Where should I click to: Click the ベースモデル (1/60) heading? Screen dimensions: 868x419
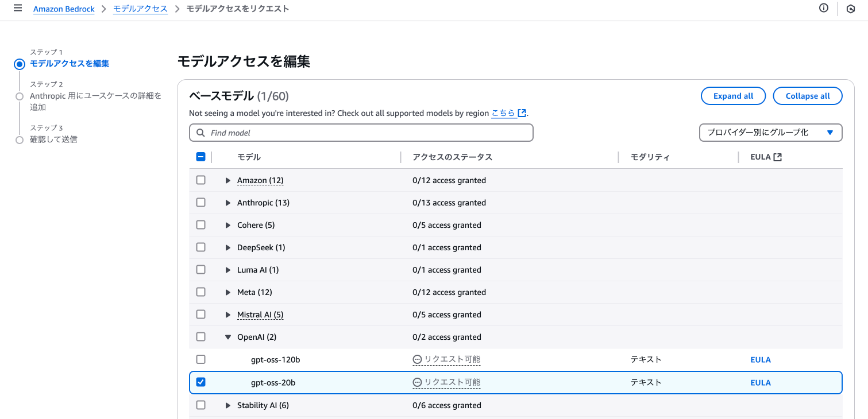tap(239, 96)
